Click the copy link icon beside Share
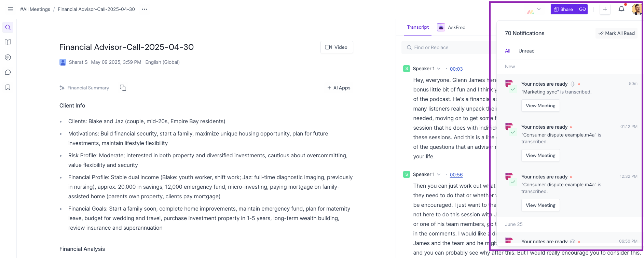Screen dimensions: 644x258 [583, 9]
